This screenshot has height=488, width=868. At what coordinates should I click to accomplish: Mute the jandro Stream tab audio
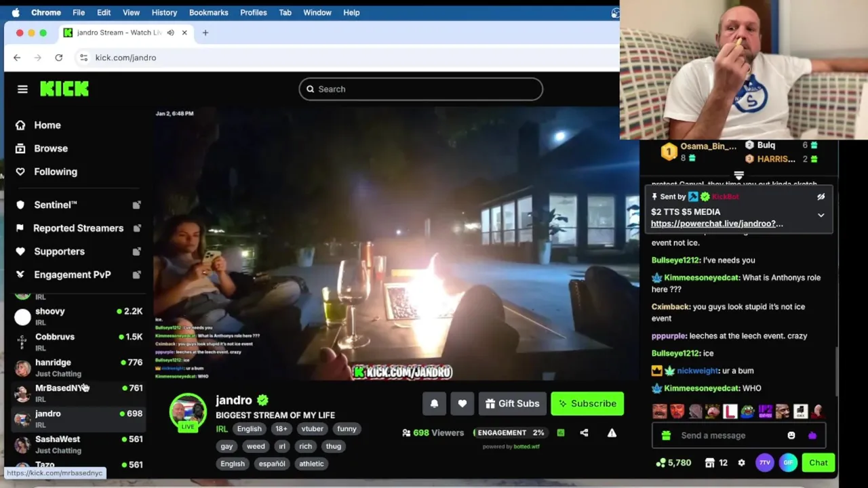[x=170, y=33]
